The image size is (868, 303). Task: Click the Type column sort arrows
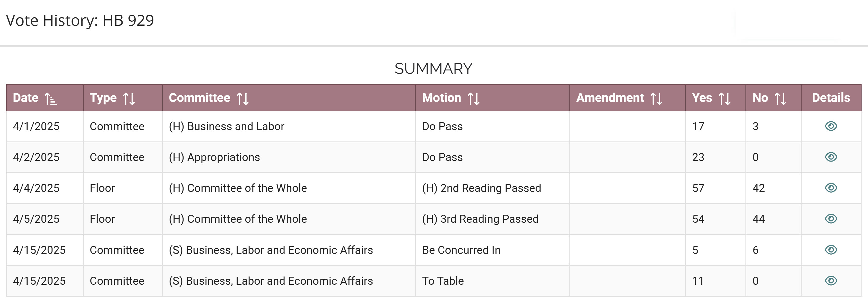click(x=129, y=98)
